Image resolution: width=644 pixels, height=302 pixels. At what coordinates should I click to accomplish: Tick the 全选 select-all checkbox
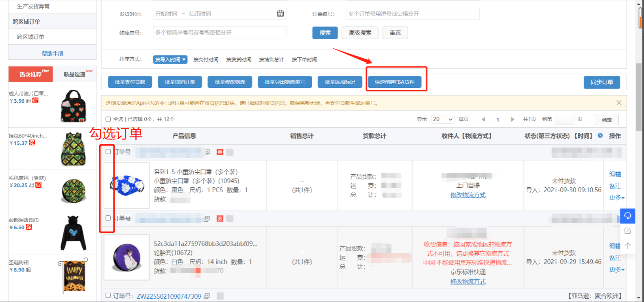(108, 119)
